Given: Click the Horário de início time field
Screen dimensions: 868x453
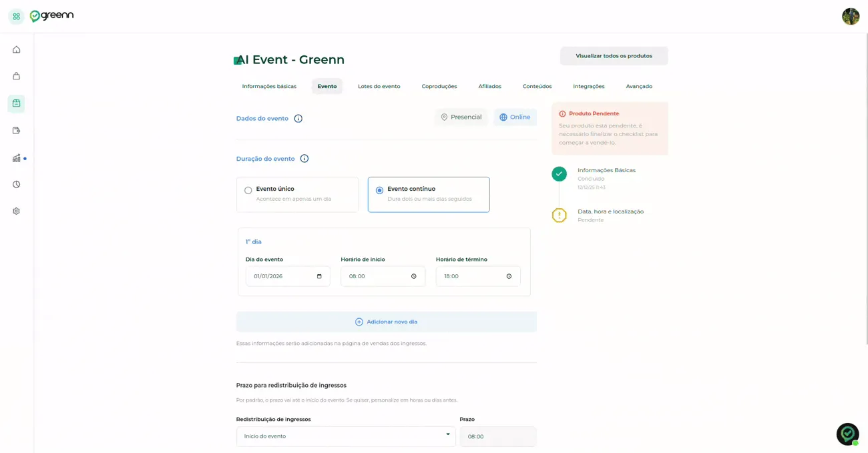Looking at the screenshot, I should click(383, 276).
